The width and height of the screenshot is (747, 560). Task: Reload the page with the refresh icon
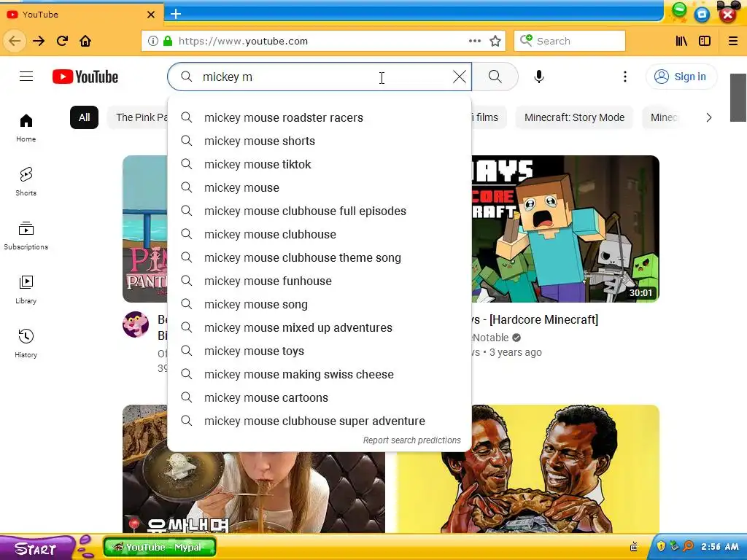tap(62, 41)
